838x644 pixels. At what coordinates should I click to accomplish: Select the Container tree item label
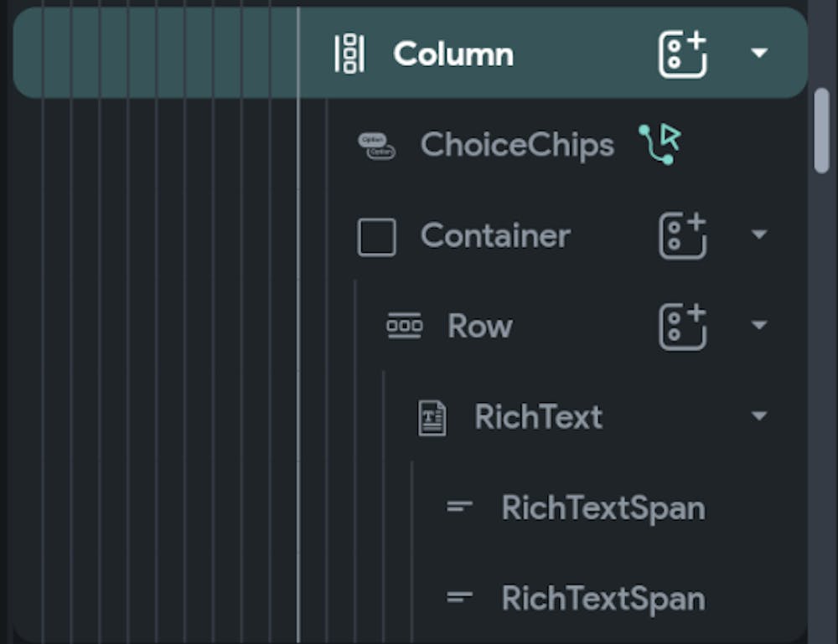[495, 236]
